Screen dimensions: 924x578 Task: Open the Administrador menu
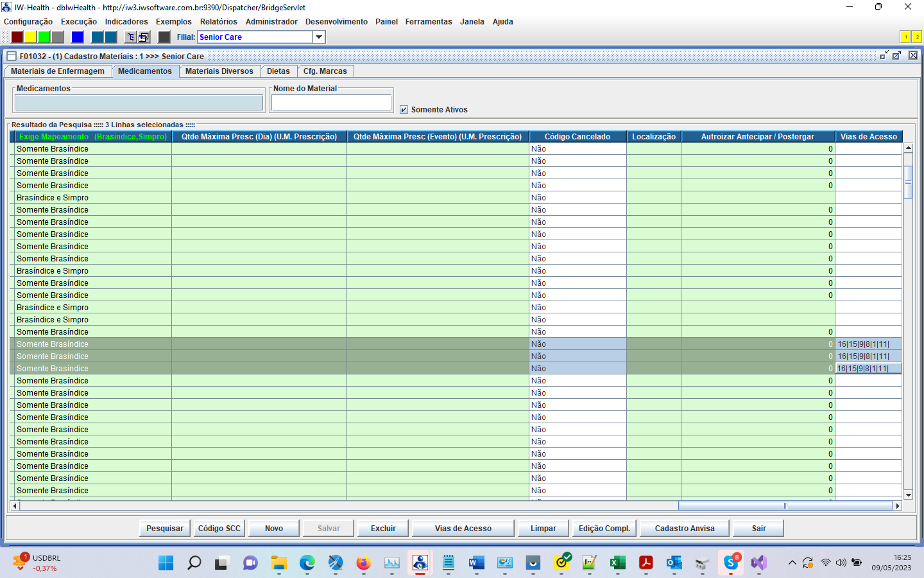(271, 22)
